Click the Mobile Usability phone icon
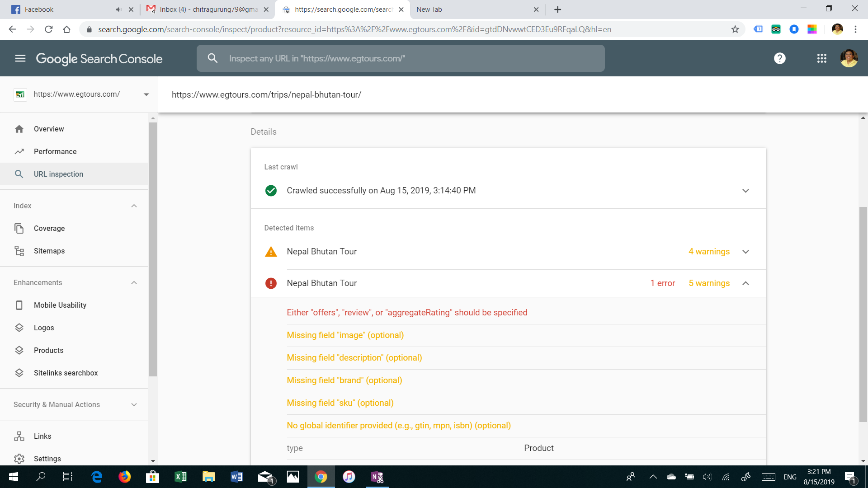This screenshot has height=488, width=868. click(x=19, y=305)
